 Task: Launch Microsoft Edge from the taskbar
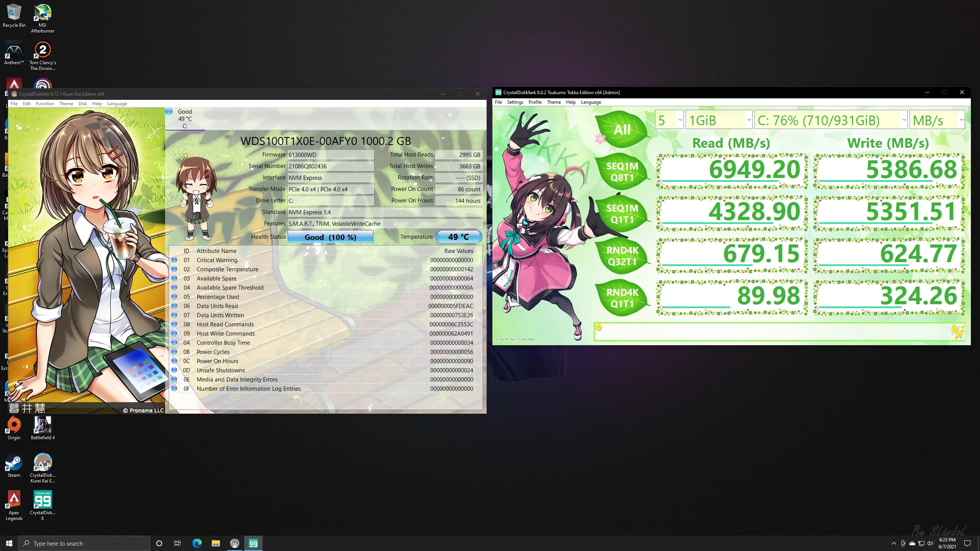coord(197,543)
